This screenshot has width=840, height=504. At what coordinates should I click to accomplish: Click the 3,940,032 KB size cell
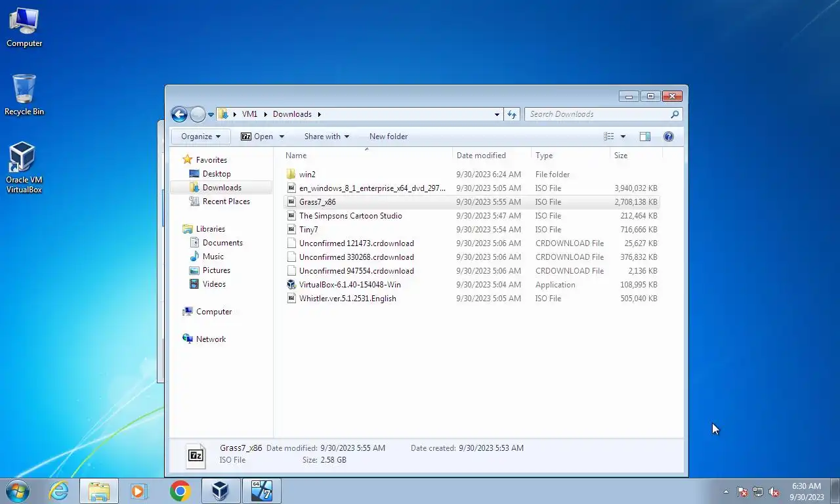tap(635, 188)
